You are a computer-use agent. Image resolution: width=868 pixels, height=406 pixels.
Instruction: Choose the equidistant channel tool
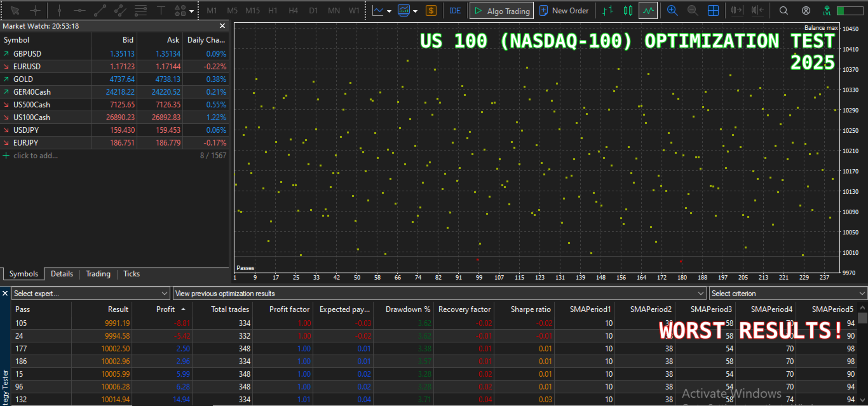pyautogui.click(x=120, y=11)
